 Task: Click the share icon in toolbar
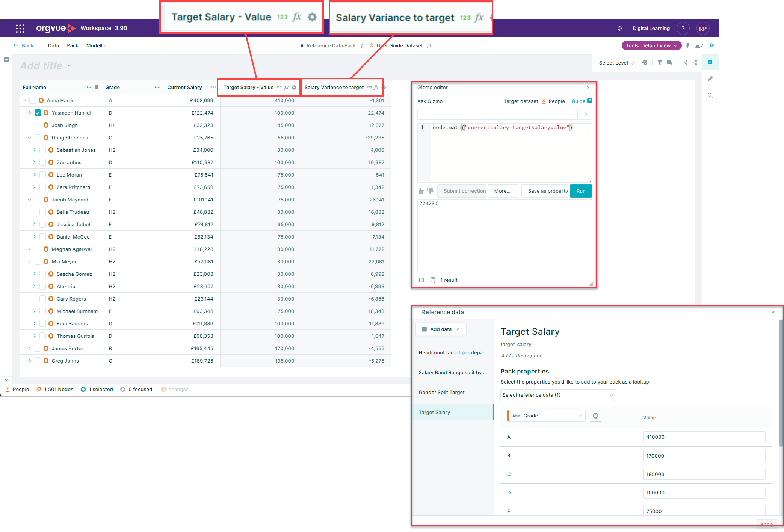695,63
